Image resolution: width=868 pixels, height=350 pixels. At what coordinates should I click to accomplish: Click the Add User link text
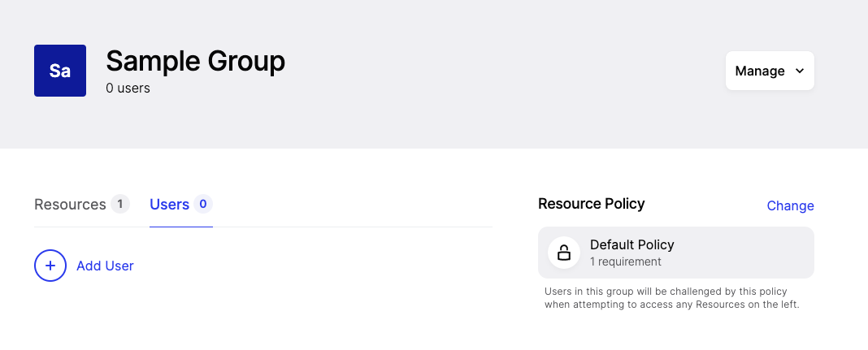[105, 266]
